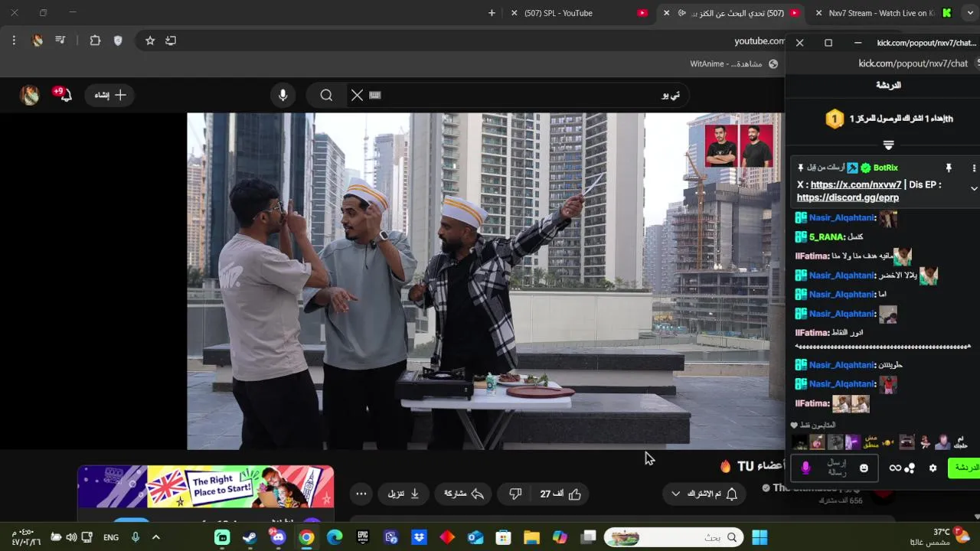Click the send message chat input
Image resolution: width=980 pixels, height=551 pixels.
(x=835, y=468)
